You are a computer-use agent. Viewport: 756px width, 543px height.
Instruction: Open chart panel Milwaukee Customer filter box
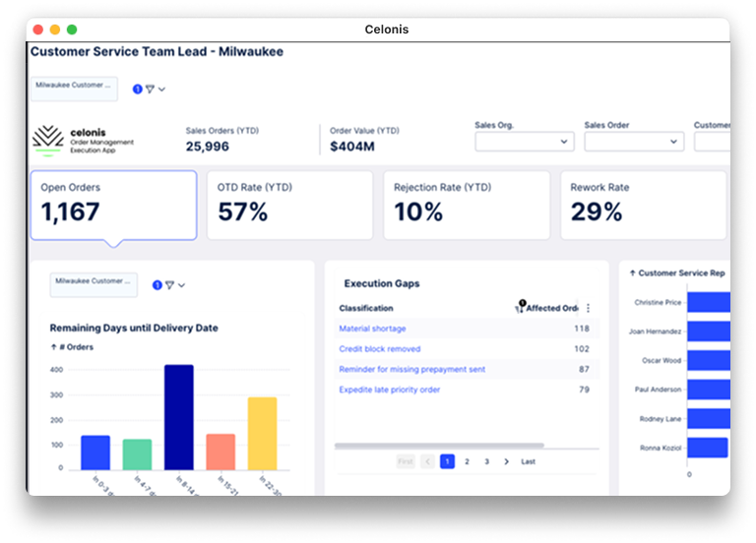tap(94, 284)
